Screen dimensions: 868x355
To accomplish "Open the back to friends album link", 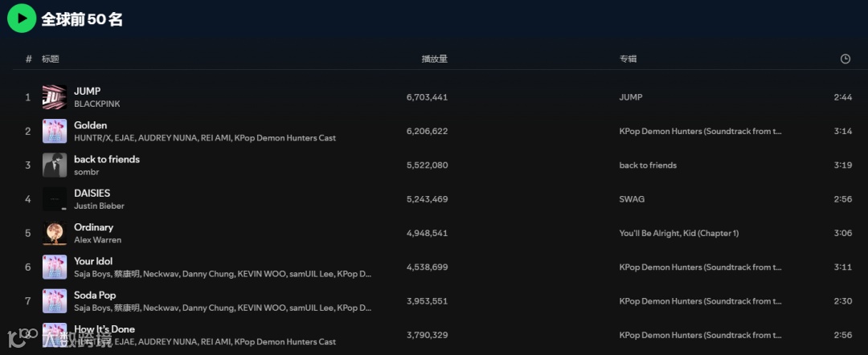I will click(649, 165).
